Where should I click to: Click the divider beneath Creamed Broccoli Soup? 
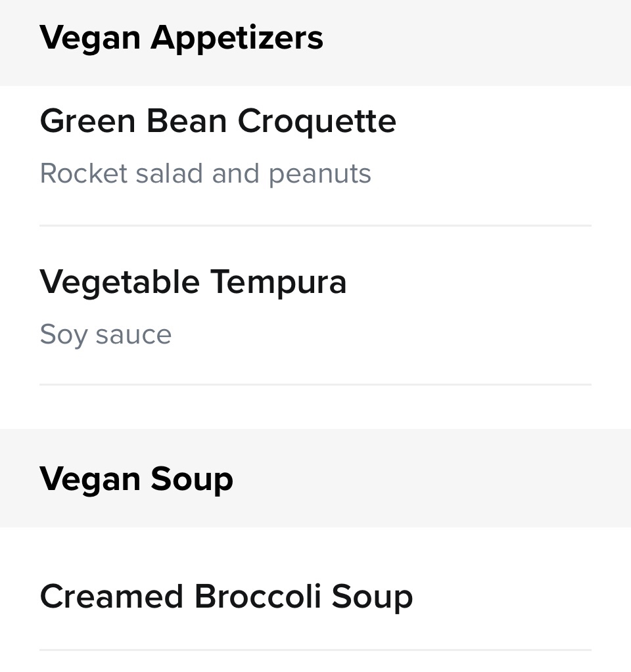tap(315, 650)
